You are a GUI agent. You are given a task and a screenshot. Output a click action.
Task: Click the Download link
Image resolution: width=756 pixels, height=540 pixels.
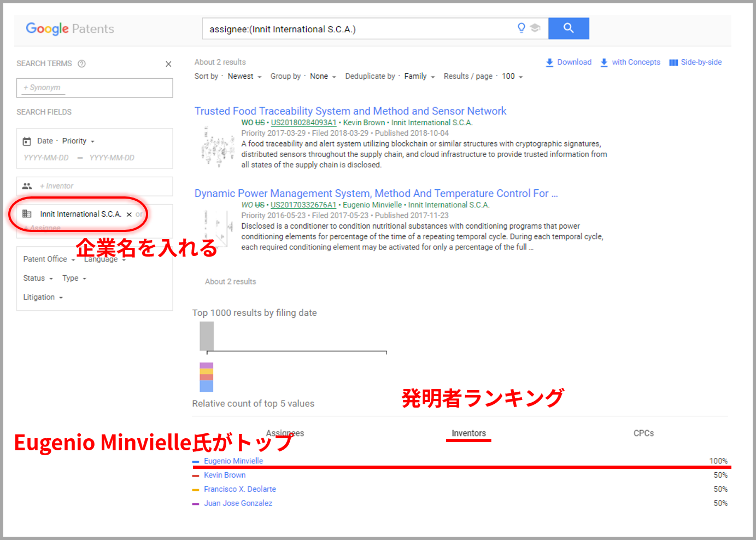coord(574,62)
